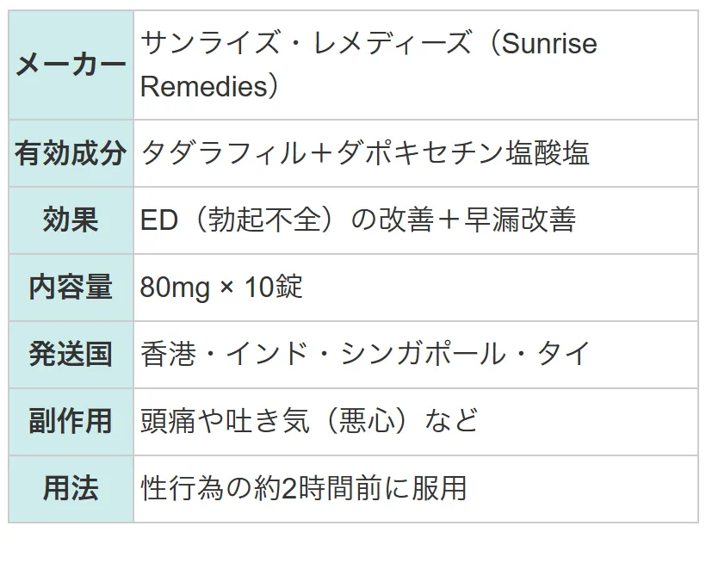
Task: Click the 80mg × 10錠 value cell
Action: click(416, 288)
